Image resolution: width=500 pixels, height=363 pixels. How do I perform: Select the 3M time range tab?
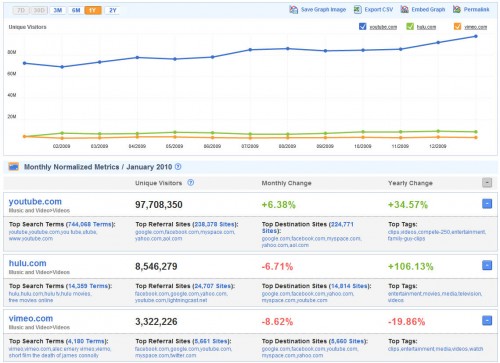(58, 10)
